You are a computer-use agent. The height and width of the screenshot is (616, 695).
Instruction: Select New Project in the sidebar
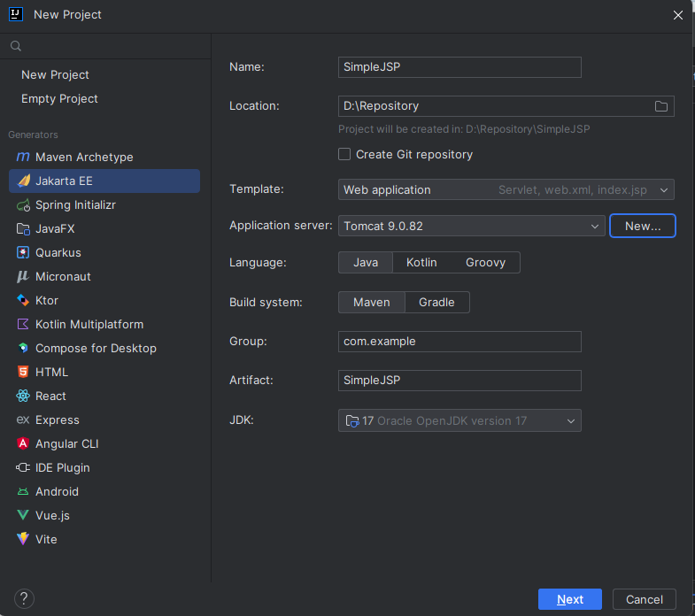[x=56, y=74]
